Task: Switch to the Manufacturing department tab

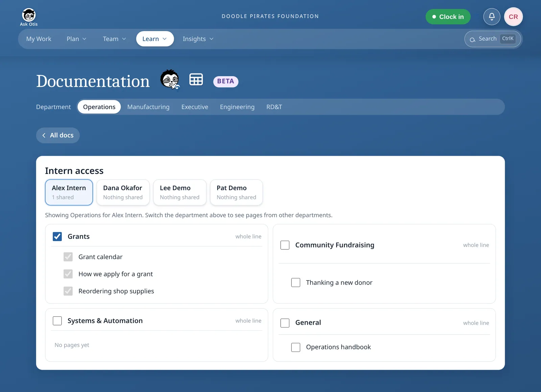Action: [148, 107]
